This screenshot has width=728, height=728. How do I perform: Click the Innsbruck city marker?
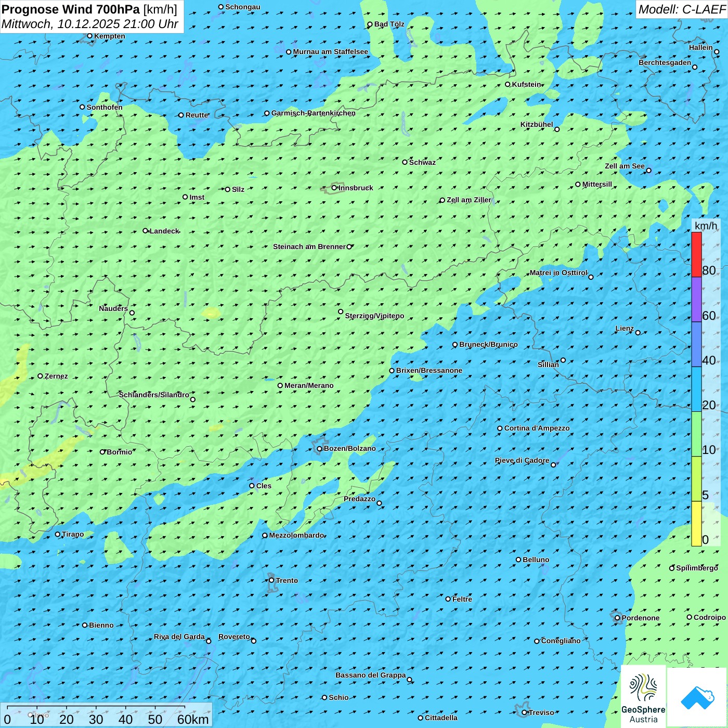click(x=334, y=188)
